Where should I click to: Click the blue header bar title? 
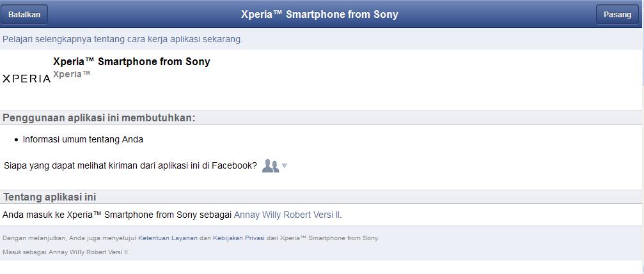(319, 15)
